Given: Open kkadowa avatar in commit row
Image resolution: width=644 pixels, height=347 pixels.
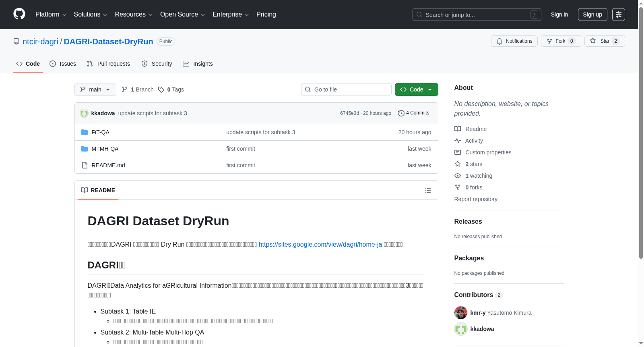Looking at the screenshot, I should tap(84, 113).
